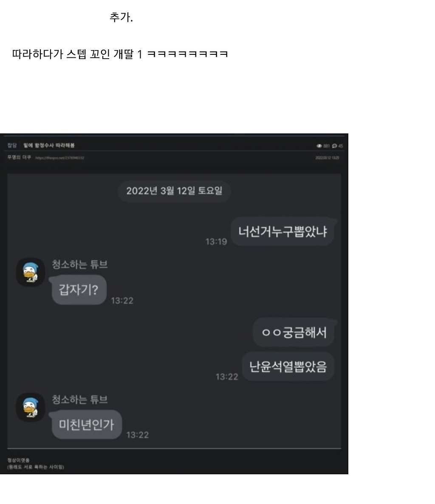Screen dimensions: 435x504
Task: Click the 너선거누구뽑았냐 message bubble
Action: click(x=282, y=231)
